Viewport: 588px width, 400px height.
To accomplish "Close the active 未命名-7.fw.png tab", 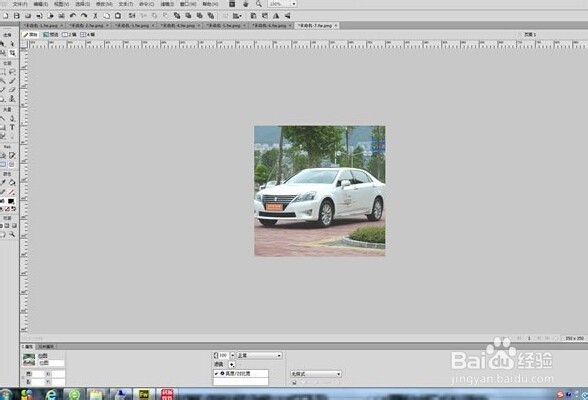I will [336, 25].
